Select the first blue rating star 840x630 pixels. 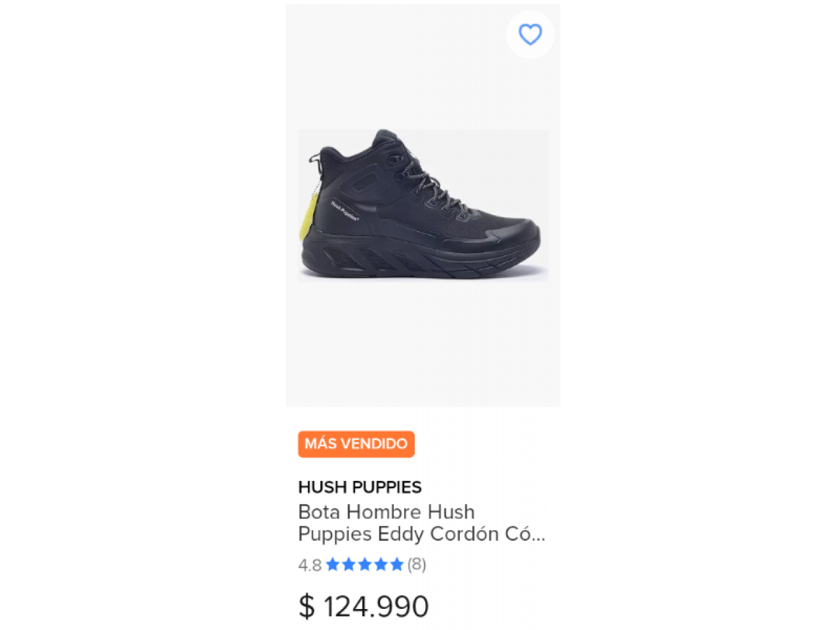[333, 564]
